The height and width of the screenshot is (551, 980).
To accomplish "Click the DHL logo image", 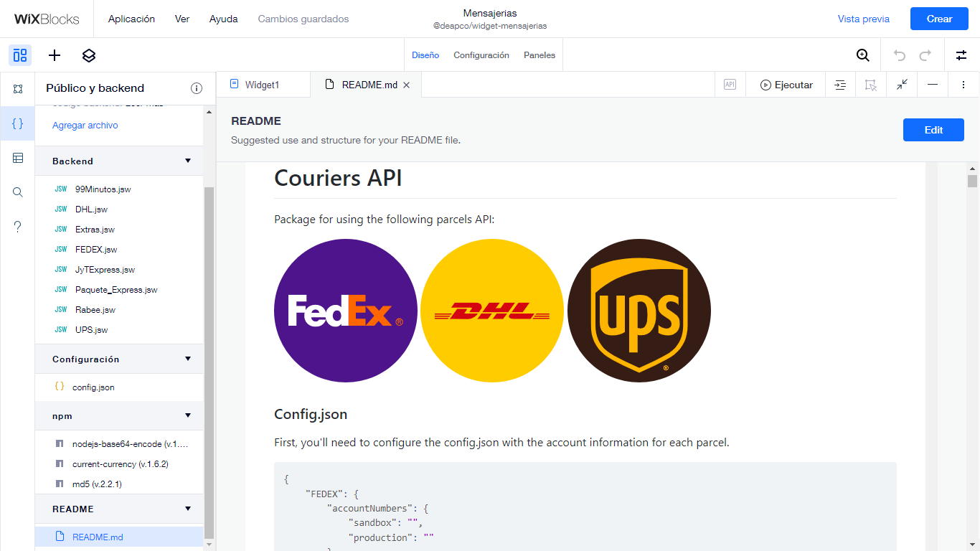I will point(492,311).
